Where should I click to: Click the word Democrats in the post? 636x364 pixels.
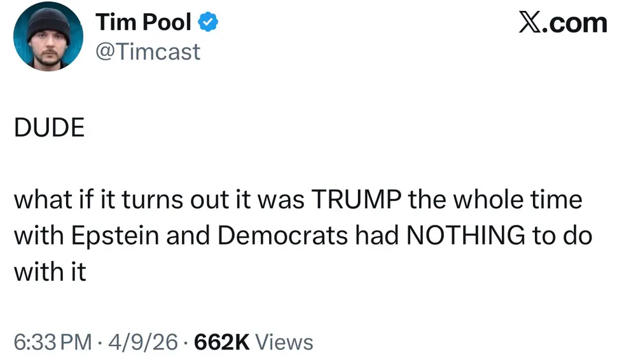(283, 236)
